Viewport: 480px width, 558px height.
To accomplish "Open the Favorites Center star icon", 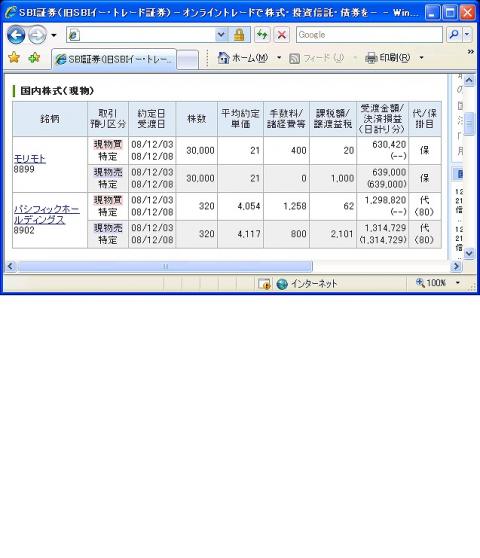I will [14, 57].
